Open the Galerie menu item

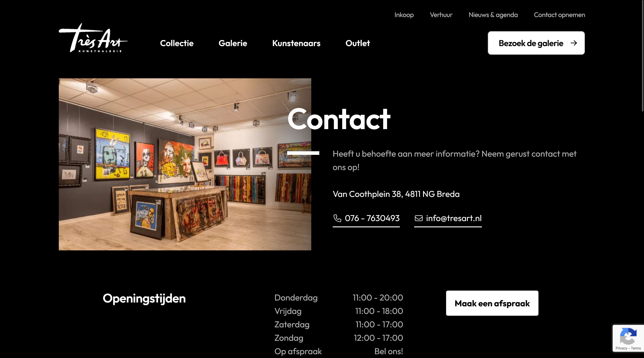tap(233, 43)
